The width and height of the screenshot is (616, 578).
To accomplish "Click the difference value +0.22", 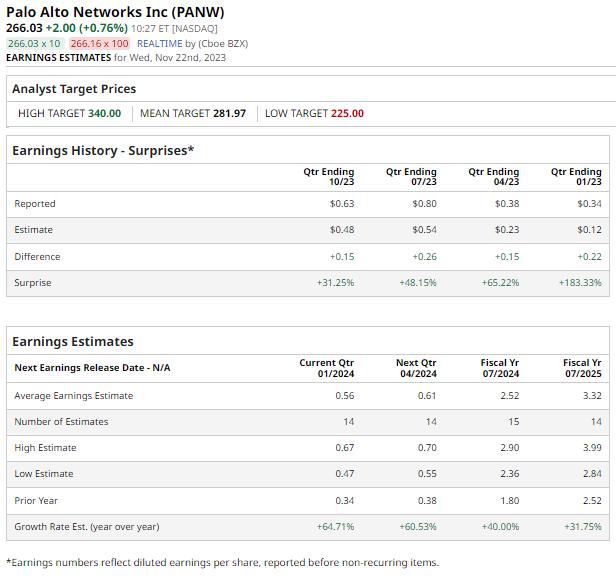I will click(590, 257).
